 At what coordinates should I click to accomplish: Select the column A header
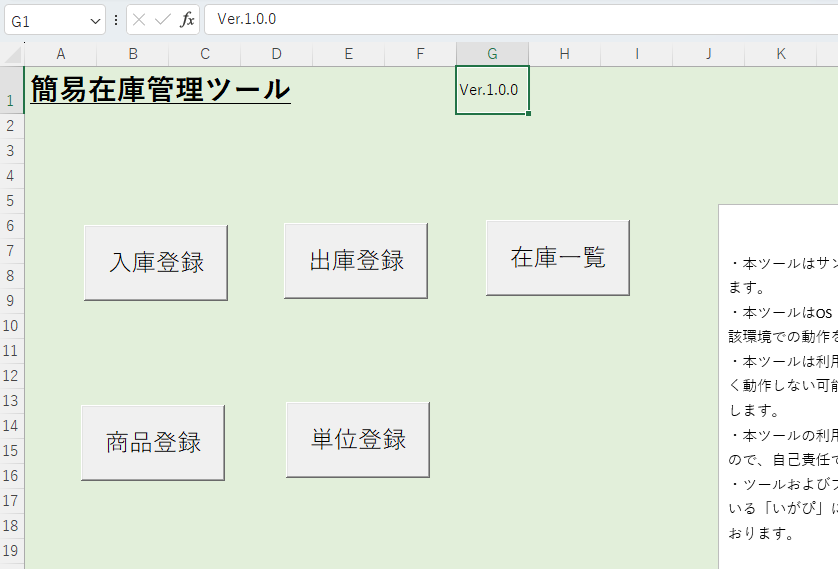[61, 54]
